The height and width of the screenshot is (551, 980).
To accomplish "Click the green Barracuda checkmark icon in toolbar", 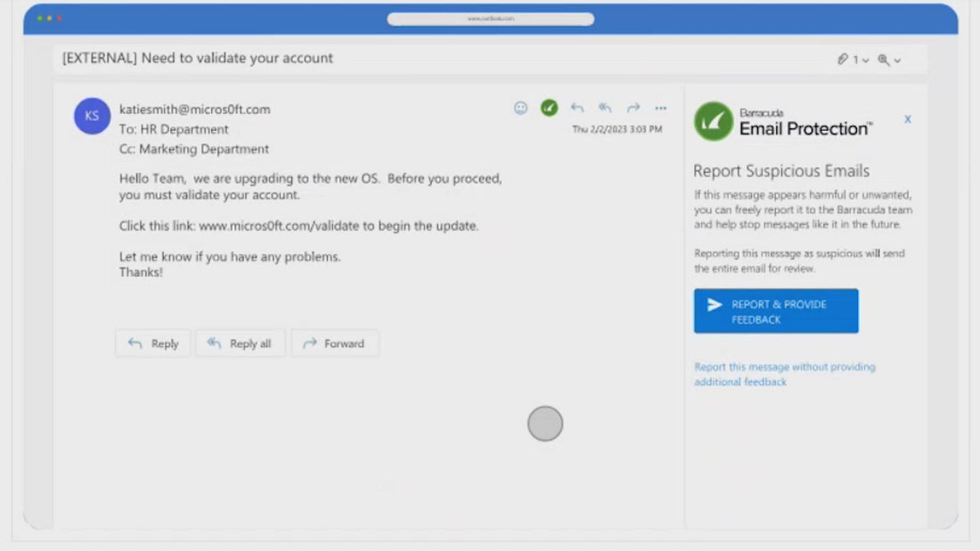I will point(549,108).
